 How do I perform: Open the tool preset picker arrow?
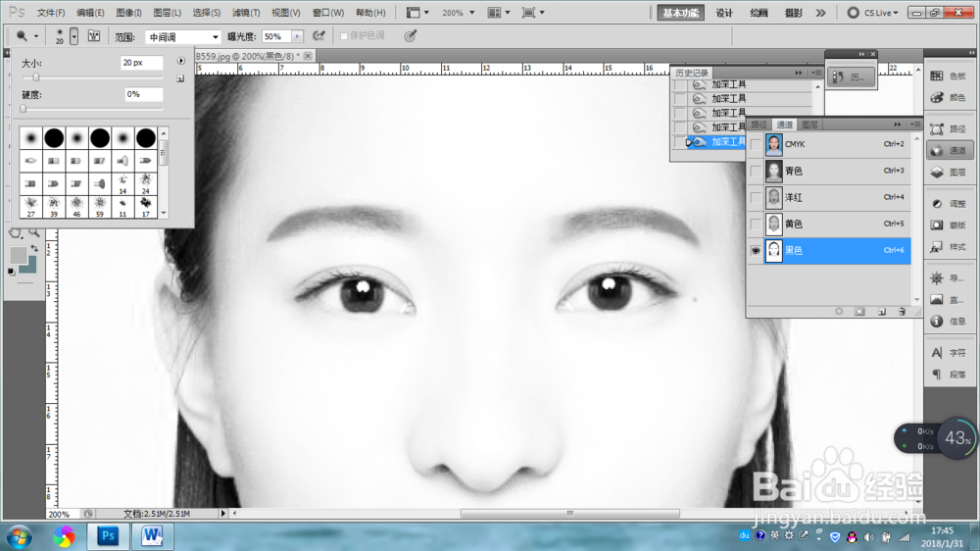35,36
